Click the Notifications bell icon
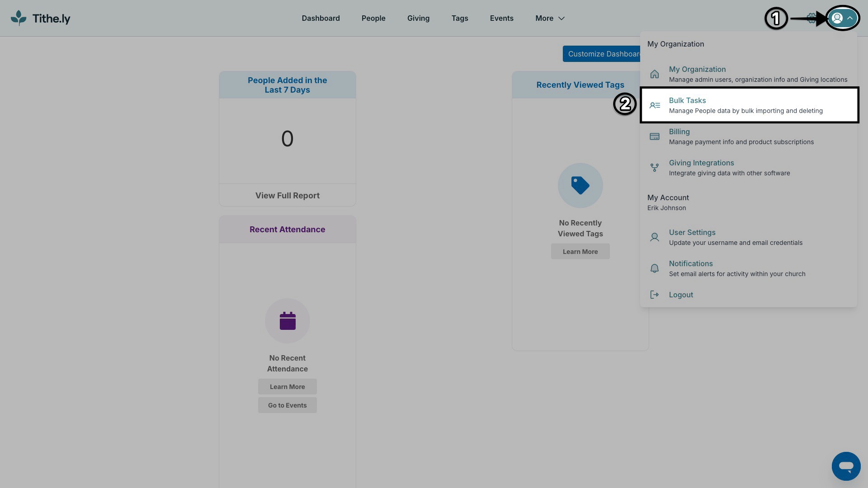 654,268
